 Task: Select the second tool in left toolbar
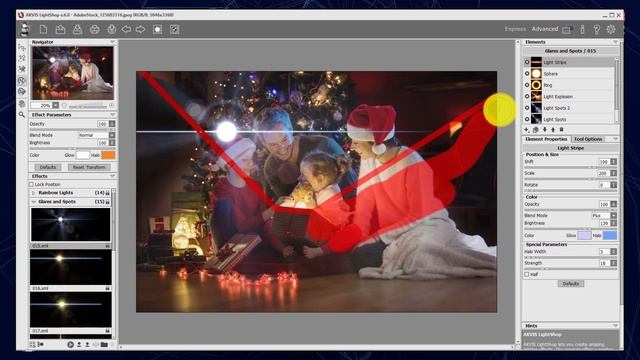[22, 58]
